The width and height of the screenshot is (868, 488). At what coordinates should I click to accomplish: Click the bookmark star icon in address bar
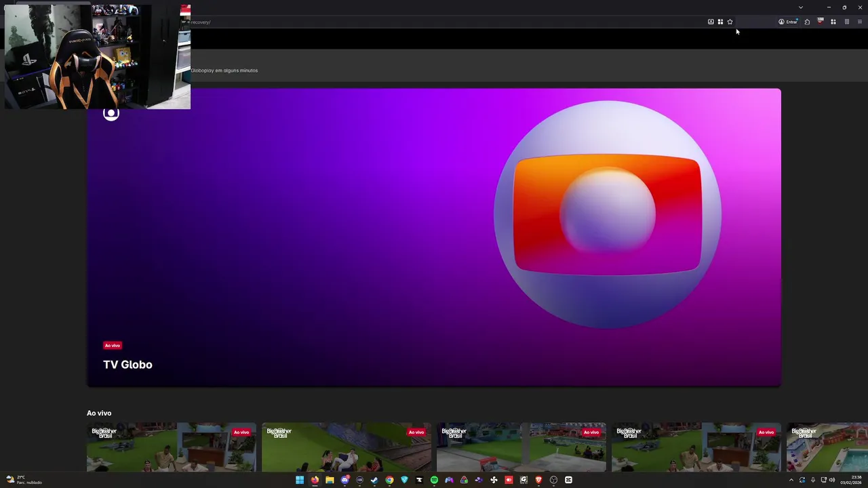[730, 22]
